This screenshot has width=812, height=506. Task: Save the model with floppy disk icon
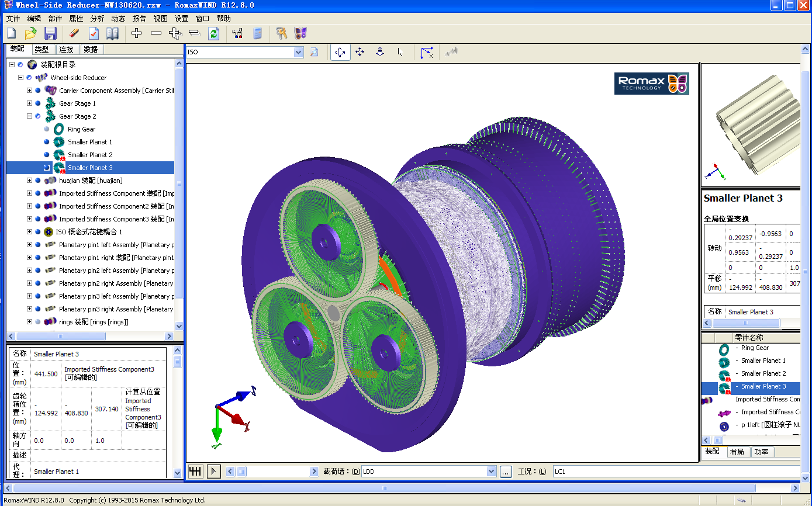pyautogui.click(x=50, y=33)
